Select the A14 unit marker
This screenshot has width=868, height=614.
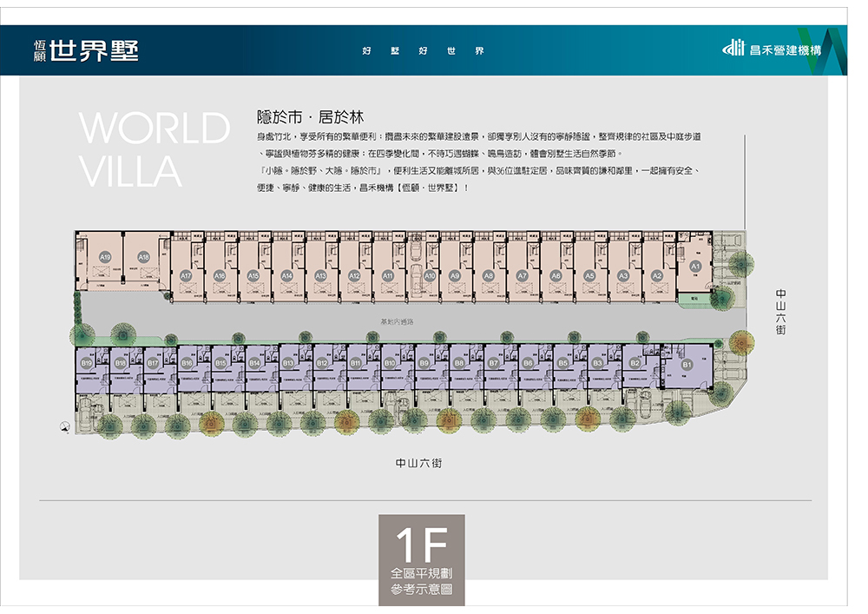[x=286, y=275]
